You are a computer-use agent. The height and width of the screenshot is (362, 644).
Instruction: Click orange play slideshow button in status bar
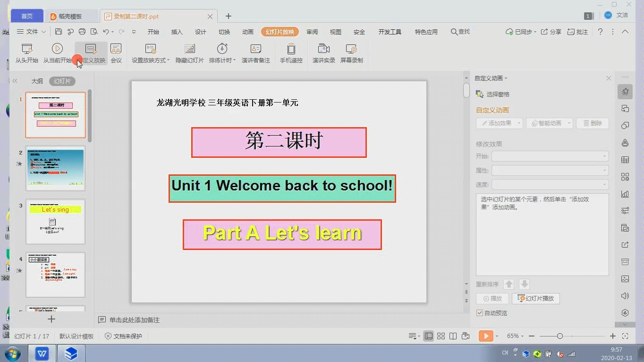click(x=485, y=336)
